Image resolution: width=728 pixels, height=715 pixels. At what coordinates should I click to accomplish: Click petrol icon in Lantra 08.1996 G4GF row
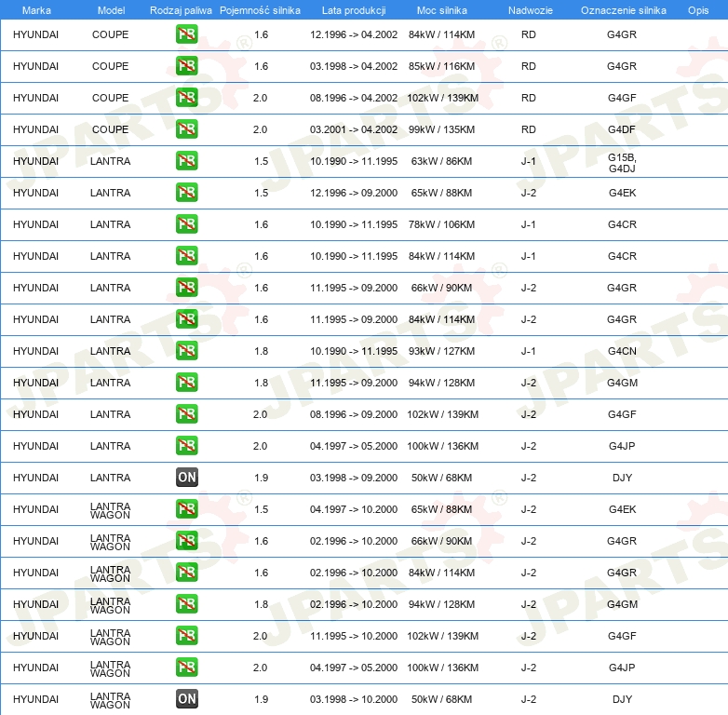tap(186, 414)
